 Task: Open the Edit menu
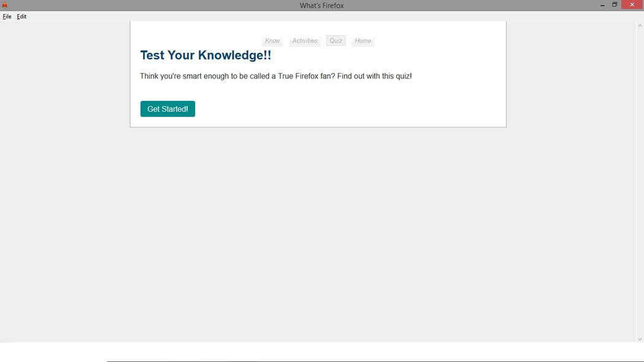tap(21, 17)
